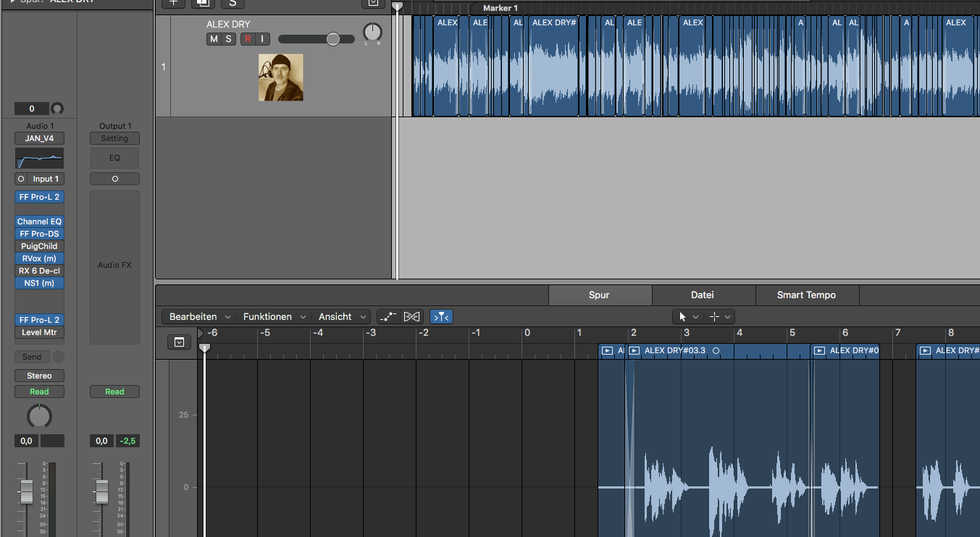Click ruler bar number 4 in editor
Viewport: 980px width, 537px height.
click(x=739, y=333)
